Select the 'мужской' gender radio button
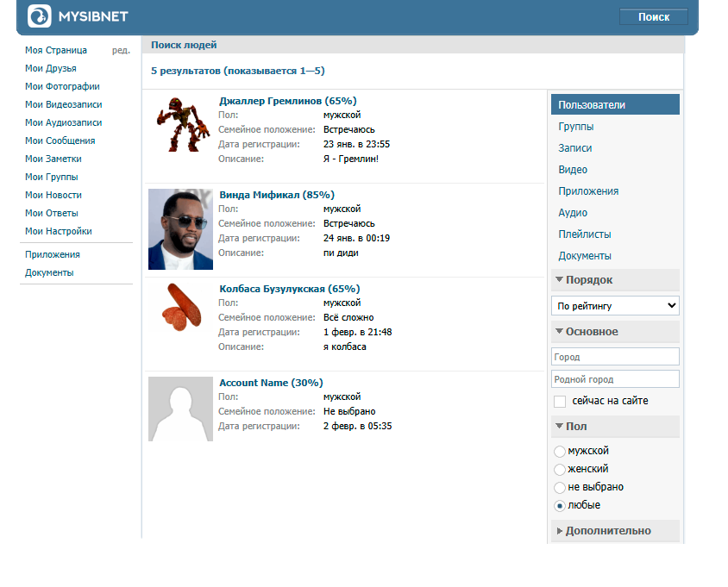This screenshot has height=587, width=728. [x=560, y=452]
